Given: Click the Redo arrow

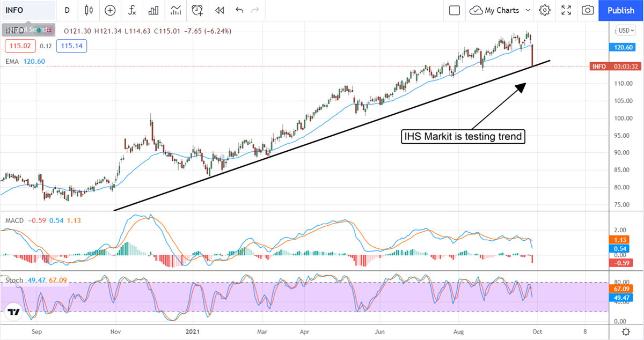Looking at the screenshot, I should pos(255,10).
